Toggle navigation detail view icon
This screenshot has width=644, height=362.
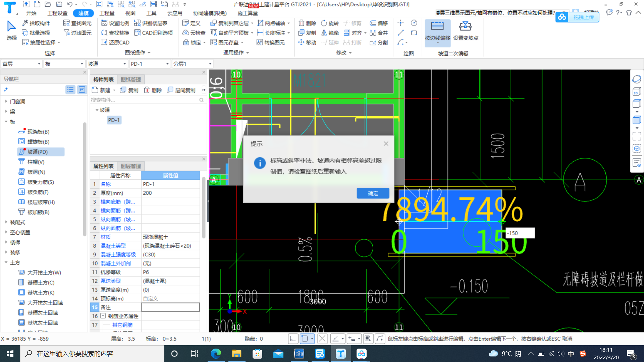pos(82,89)
